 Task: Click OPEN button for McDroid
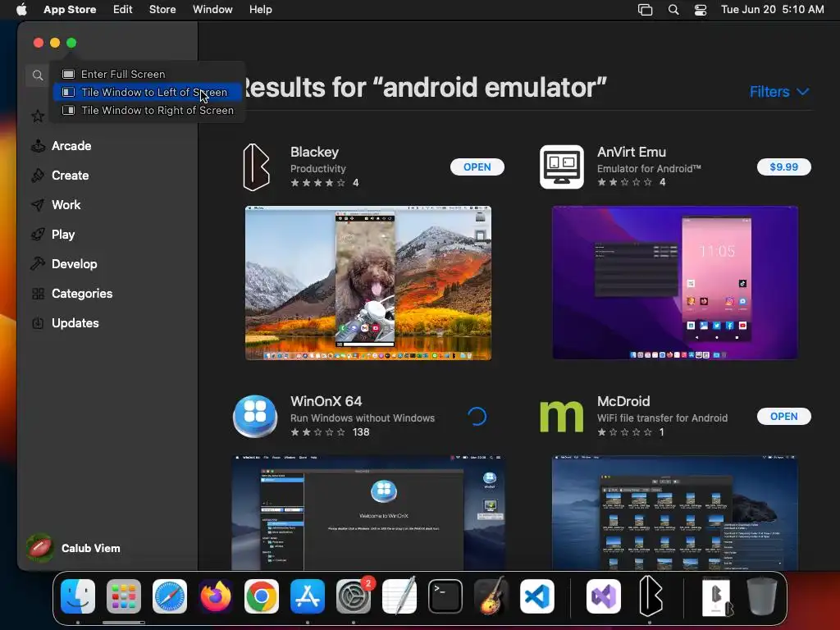[x=783, y=416]
